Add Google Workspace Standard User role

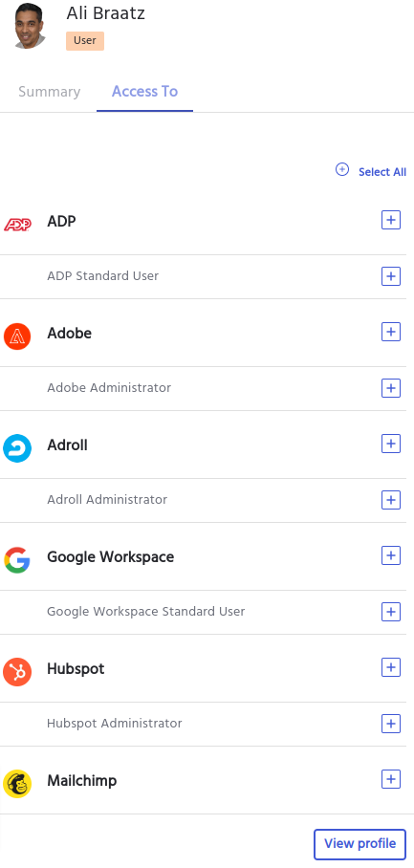(x=391, y=612)
